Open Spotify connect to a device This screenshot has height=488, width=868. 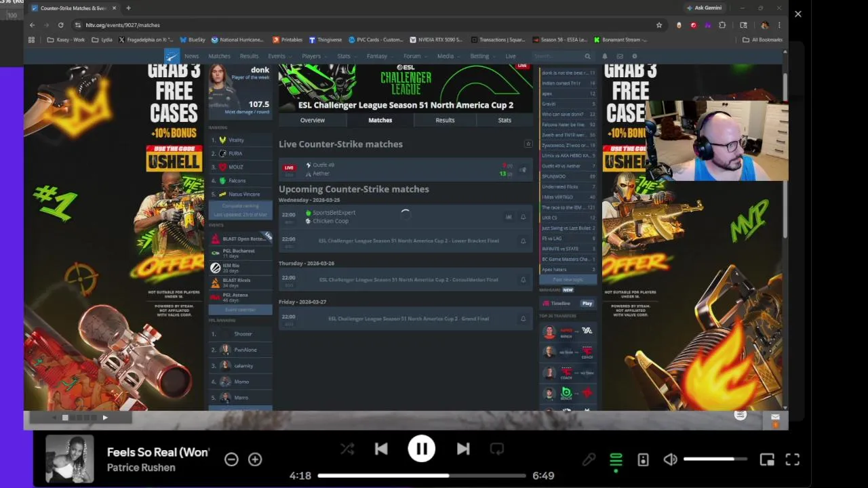click(643, 460)
